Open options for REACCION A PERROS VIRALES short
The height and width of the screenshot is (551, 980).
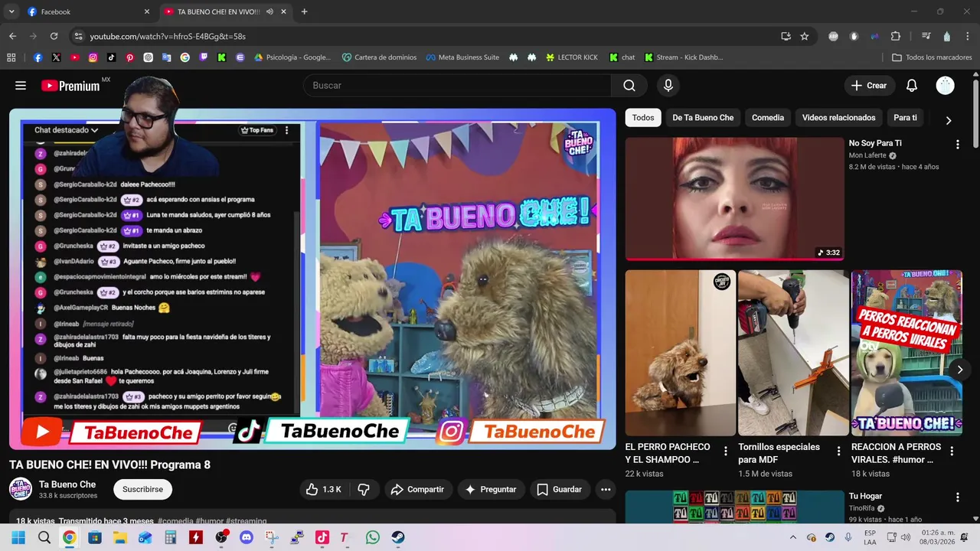click(952, 451)
